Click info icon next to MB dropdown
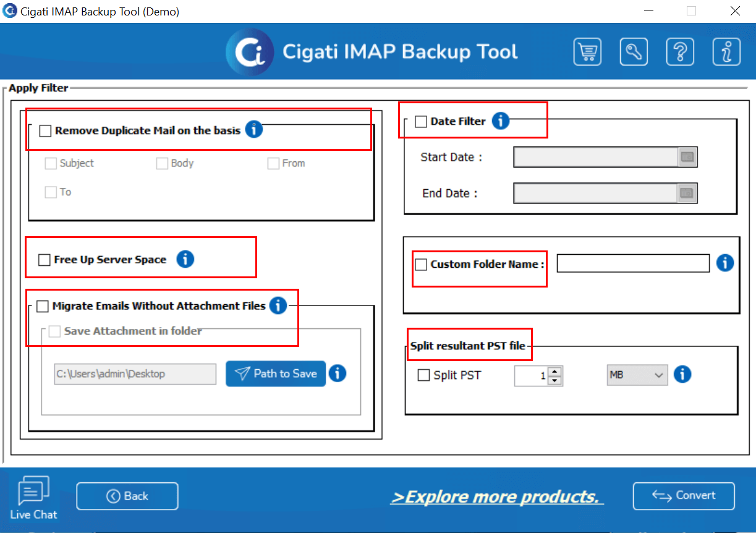Image resolution: width=756 pixels, height=533 pixels. pos(682,374)
